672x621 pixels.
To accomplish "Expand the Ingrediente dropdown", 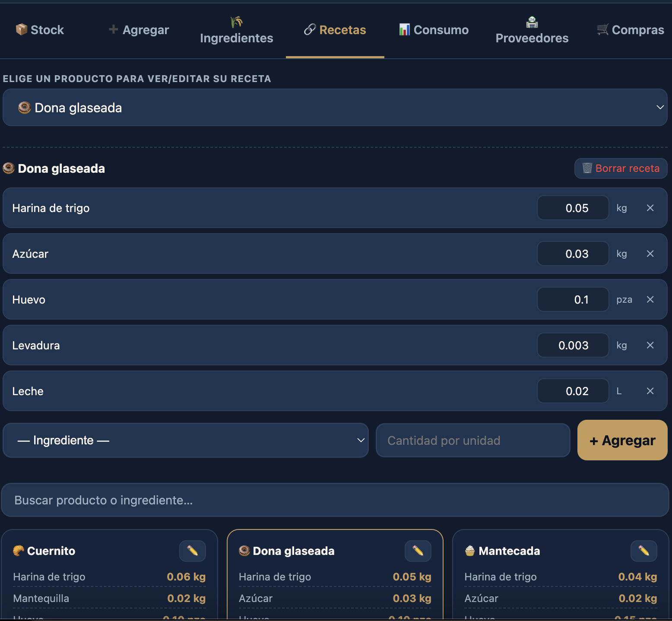I will 186,440.
